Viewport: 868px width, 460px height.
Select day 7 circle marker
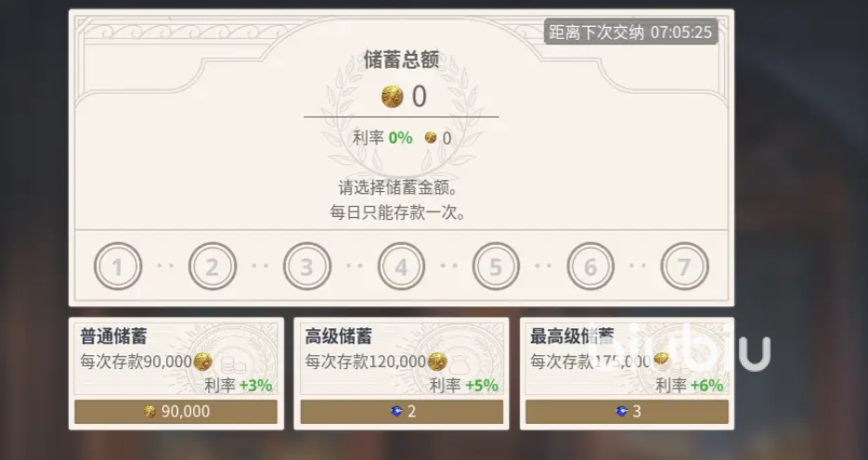685,266
